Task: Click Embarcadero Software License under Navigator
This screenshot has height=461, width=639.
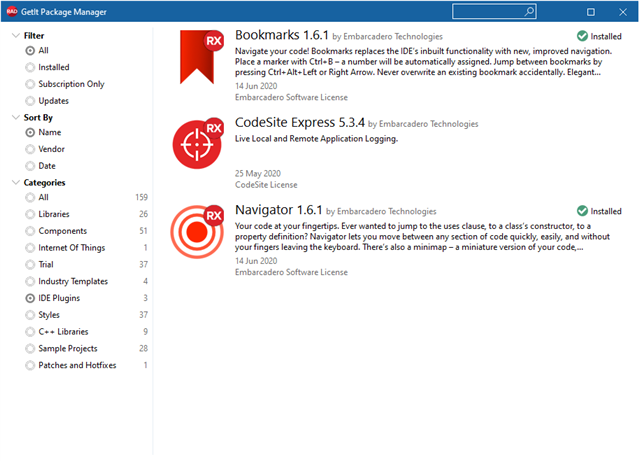Action: click(x=291, y=272)
